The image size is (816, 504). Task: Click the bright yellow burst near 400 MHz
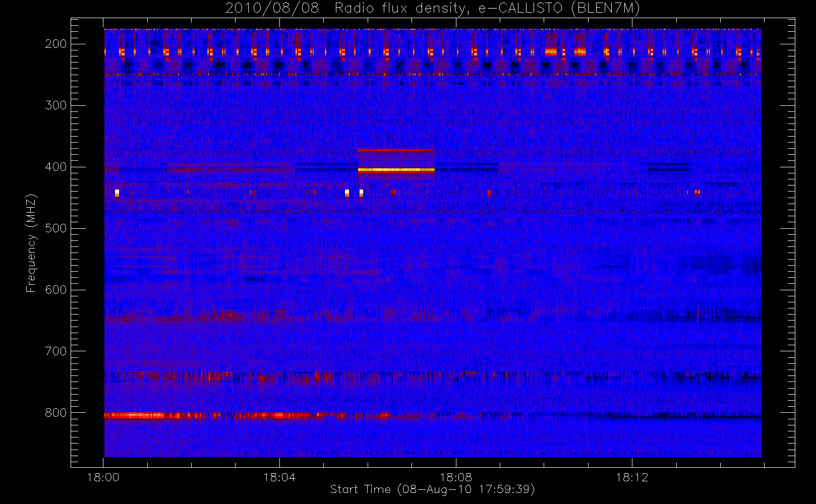point(396,170)
